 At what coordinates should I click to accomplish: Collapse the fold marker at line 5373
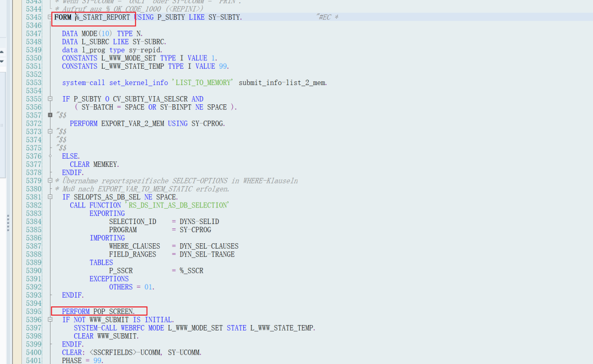(x=50, y=132)
